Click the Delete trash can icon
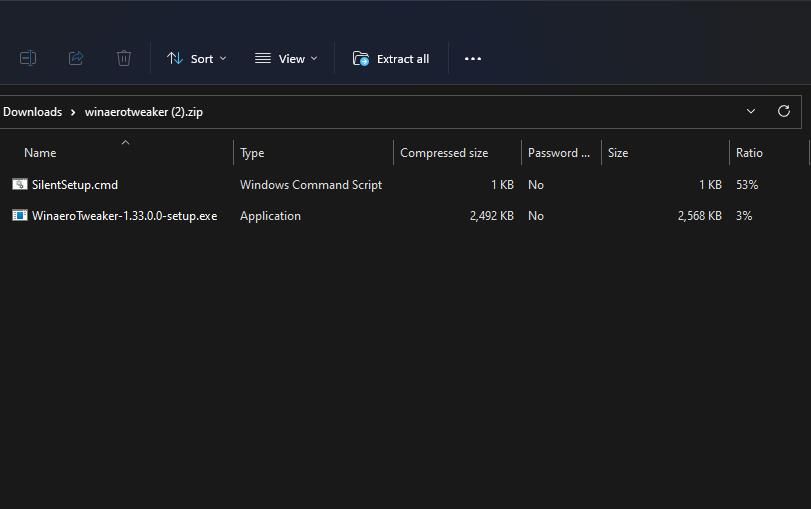The image size is (811, 509). pyautogui.click(x=124, y=59)
